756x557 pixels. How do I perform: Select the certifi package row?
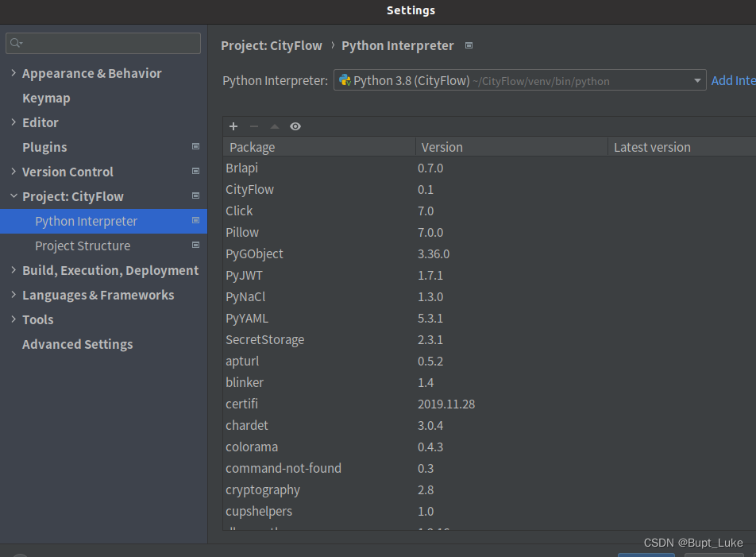pyautogui.click(x=489, y=404)
